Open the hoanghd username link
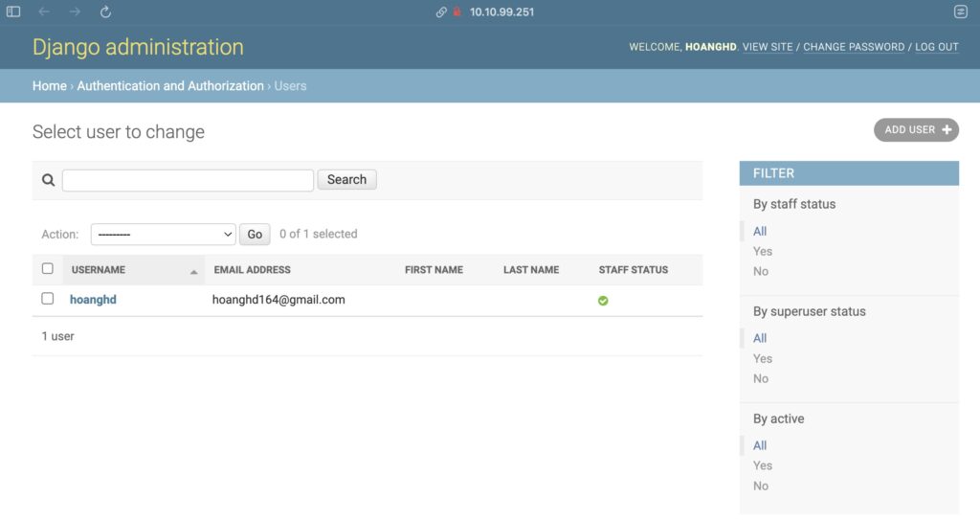Image resolution: width=980 pixels, height=520 pixels. pos(93,299)
